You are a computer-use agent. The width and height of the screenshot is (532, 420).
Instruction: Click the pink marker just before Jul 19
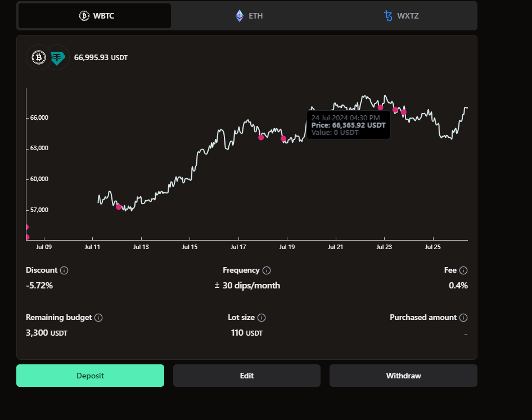click(283, 138)
